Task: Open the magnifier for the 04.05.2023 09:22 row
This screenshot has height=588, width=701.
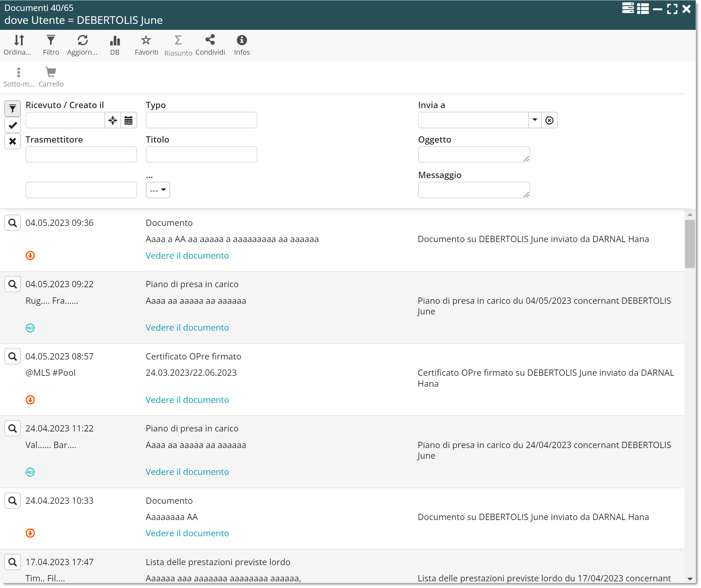Action: (13, 284)
